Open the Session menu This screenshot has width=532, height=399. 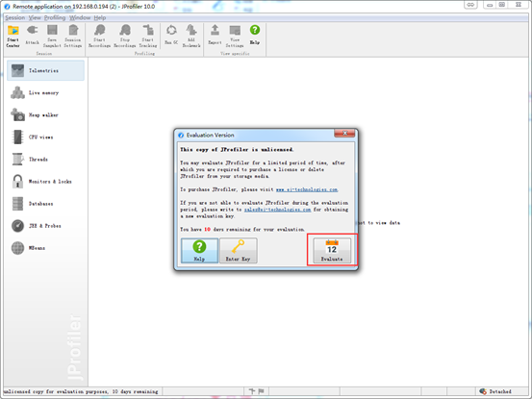click(x=15, y=17)
